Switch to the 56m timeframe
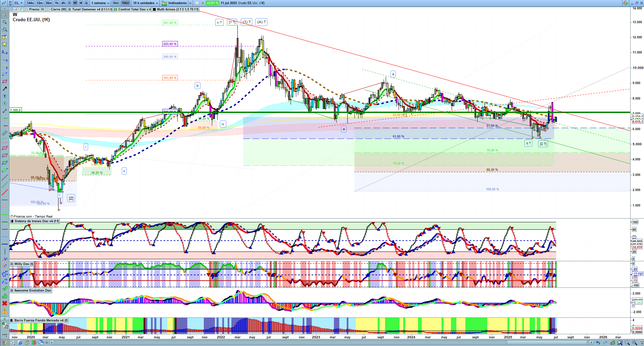The height and width of the screenshot is (346, 644). click(x=49, y=3)
